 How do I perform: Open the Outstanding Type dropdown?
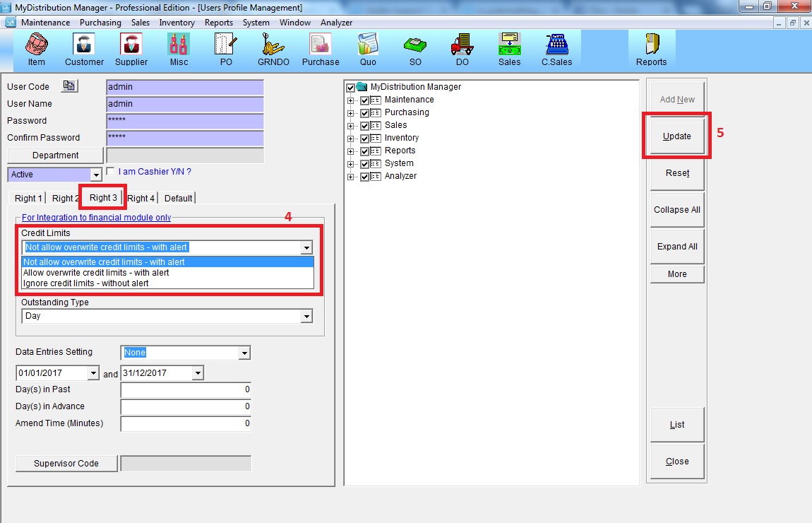(x=306, y=317)
